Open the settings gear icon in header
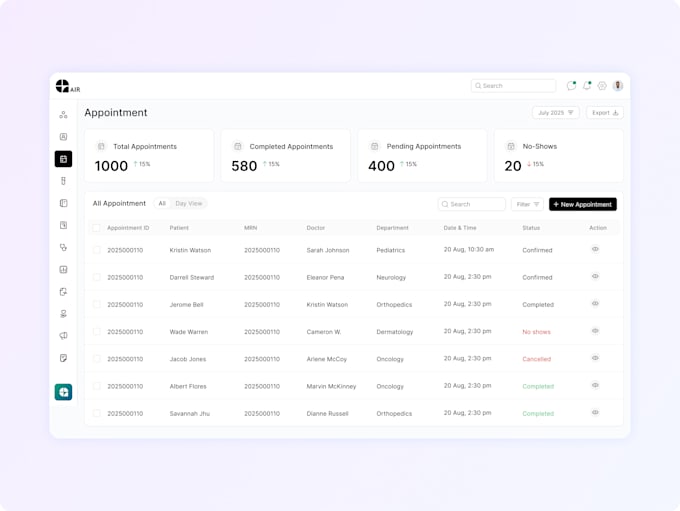 pyautogui.click(x=602, y=86)
